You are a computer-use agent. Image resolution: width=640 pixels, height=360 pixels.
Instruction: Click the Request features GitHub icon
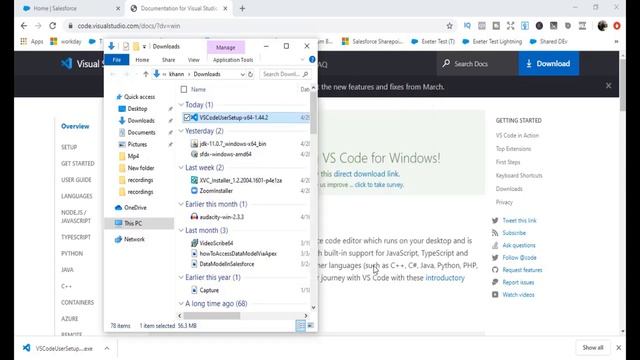coord(495,270)
